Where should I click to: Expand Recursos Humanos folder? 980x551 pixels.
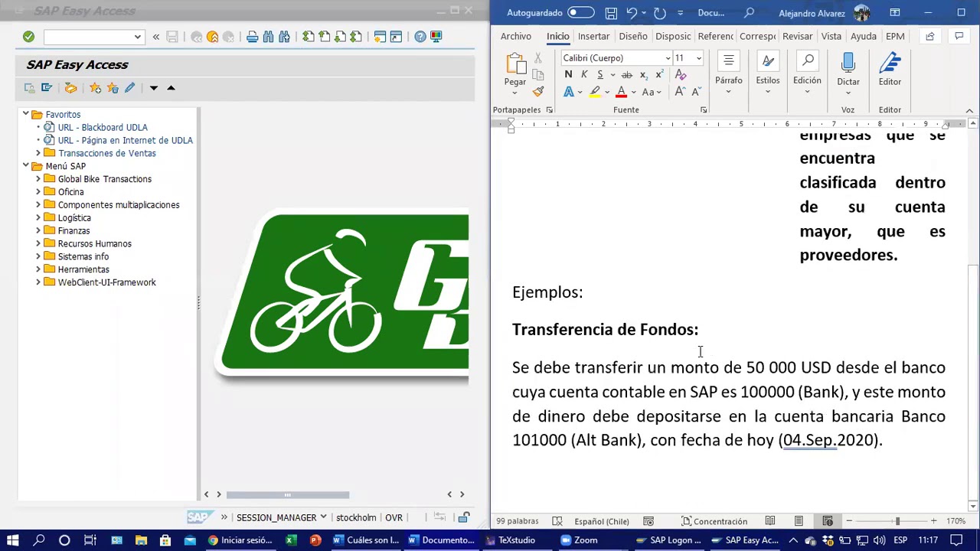click(38, 243)
